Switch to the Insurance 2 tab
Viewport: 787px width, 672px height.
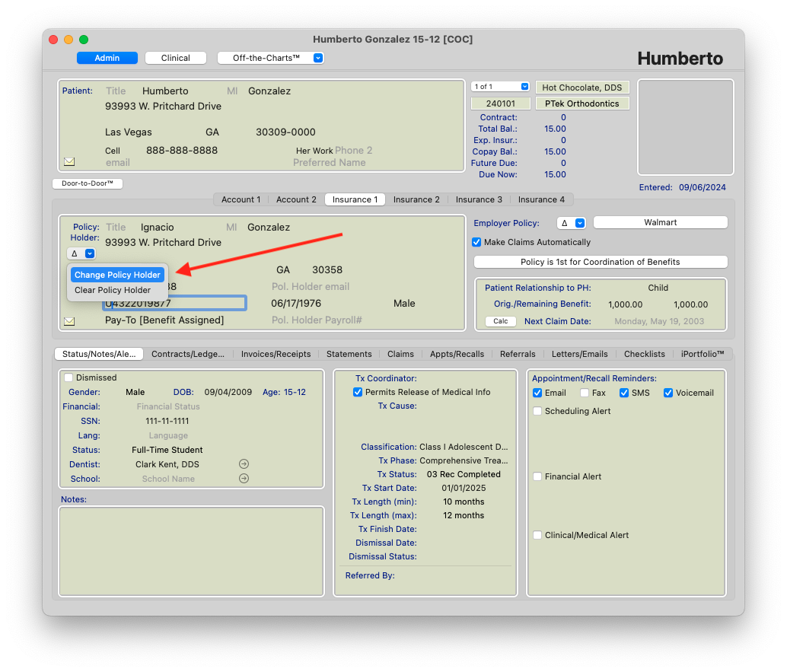click(x=416, y=199)
